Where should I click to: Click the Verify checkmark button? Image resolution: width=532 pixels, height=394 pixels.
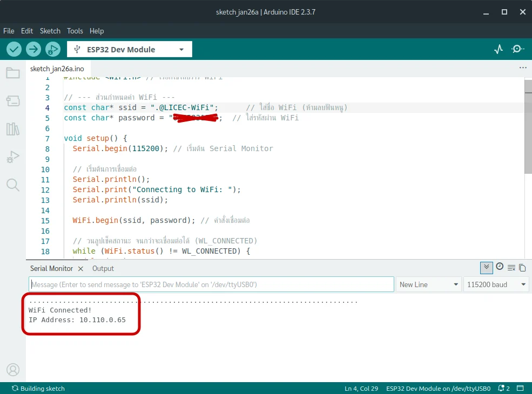tap(14, 49)
